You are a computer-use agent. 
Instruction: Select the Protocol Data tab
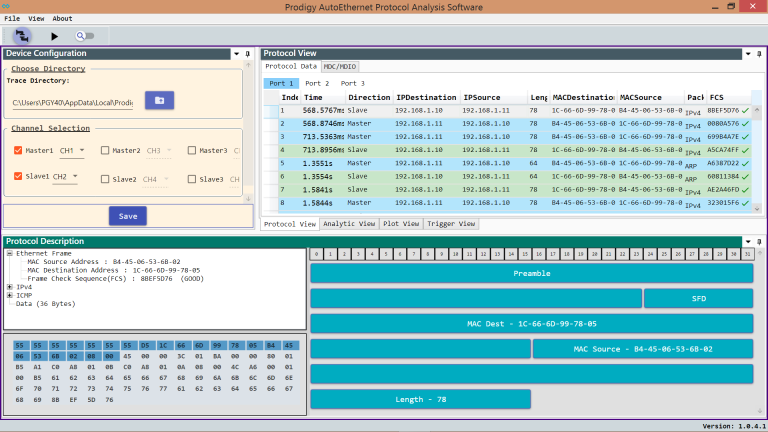point(291,66)
